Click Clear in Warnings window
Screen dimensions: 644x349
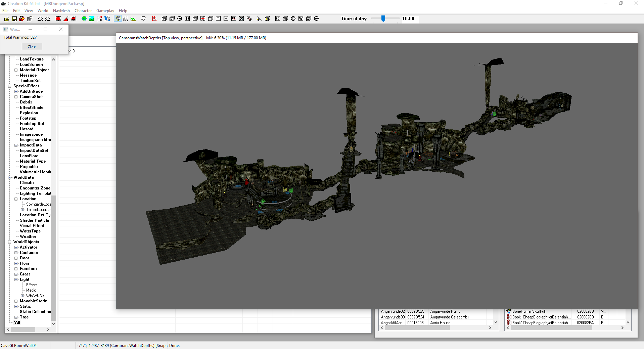click(x=32, y=47)
